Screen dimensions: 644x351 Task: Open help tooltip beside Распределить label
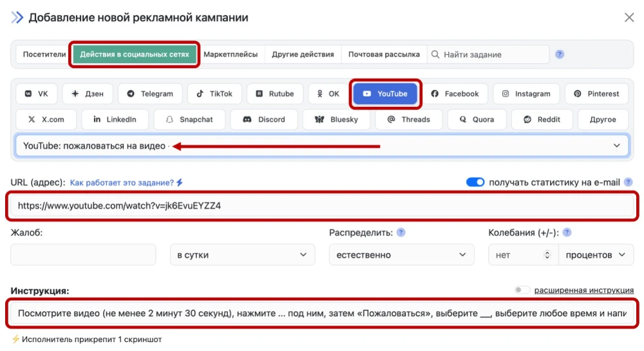[401, 232]
